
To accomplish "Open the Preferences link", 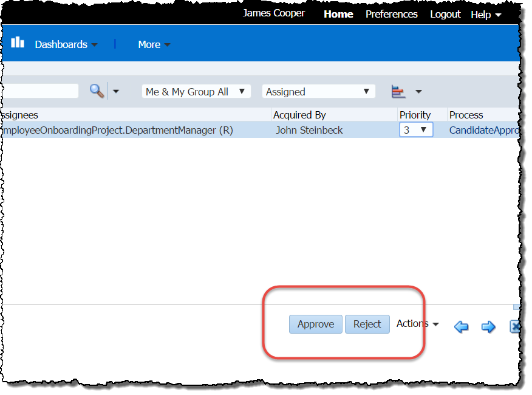I will [391, 14].
